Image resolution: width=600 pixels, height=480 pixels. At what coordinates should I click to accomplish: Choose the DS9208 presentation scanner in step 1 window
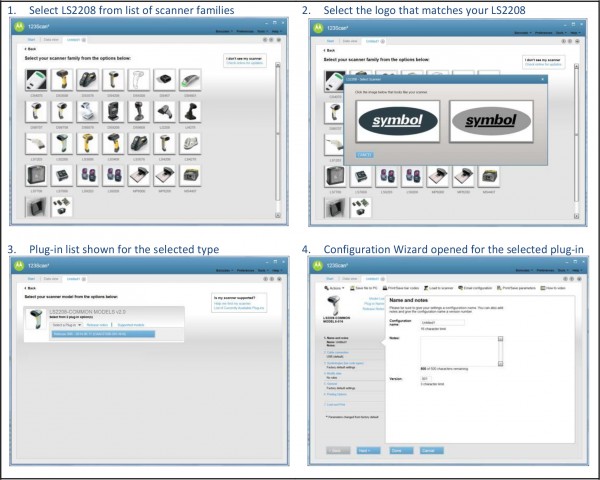(113, 111)
